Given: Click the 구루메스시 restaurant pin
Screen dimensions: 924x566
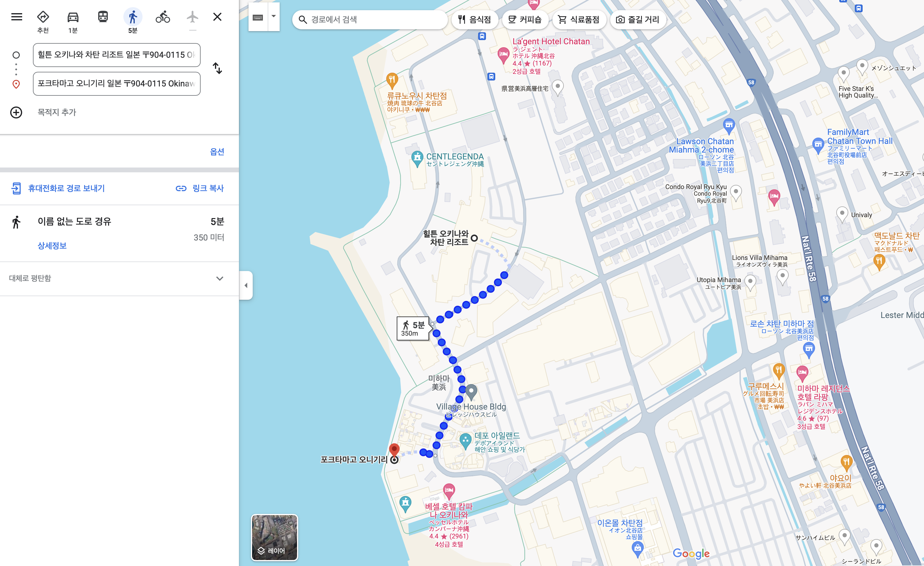Looking at the screenshot, I should coord(779,371).
